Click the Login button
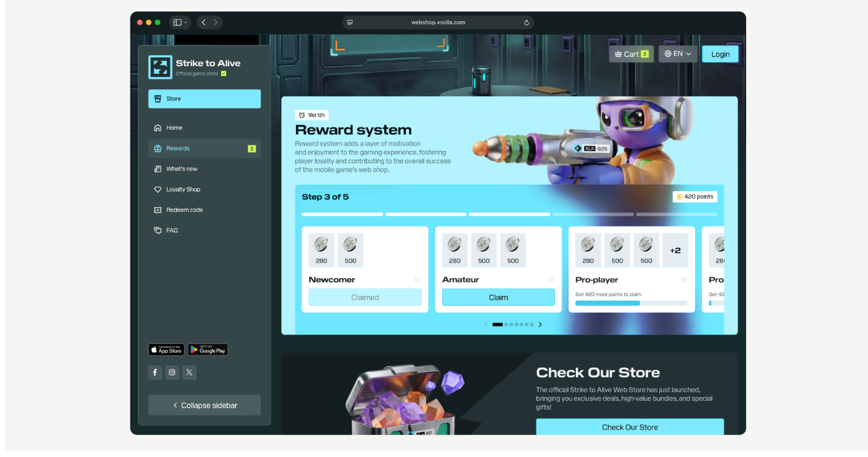Image resolution: width=868 pixels, height=457 pixels. pos(720,54)
